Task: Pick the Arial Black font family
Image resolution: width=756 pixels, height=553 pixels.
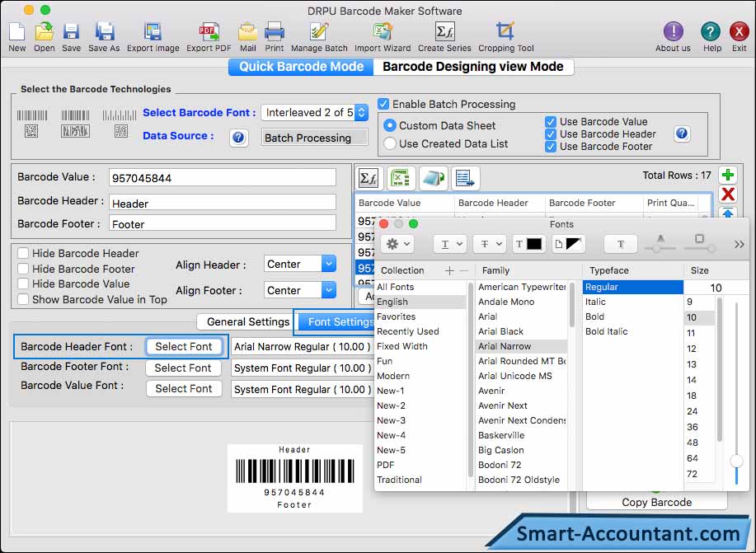Action: (501, 331)
